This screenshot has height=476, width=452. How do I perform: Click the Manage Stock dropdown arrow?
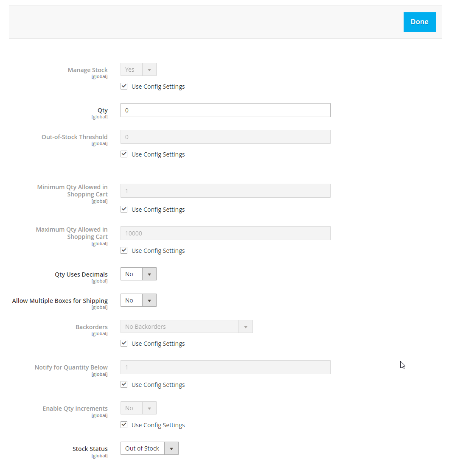coord(149,70)
